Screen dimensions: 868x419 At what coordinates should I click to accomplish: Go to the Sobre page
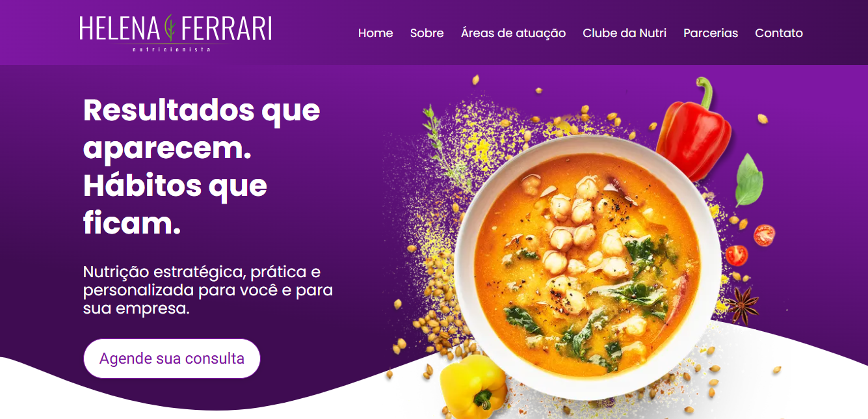pos(427,33)
